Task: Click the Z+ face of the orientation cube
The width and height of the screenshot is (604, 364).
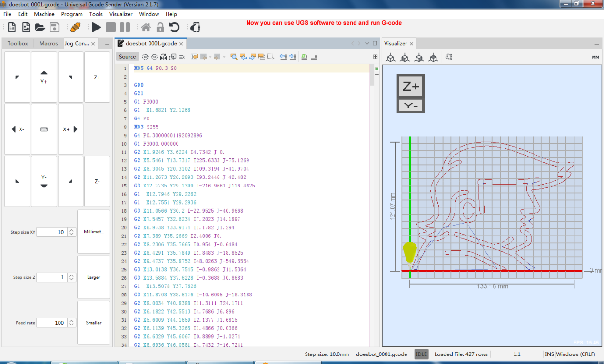Action: [410, 87]
